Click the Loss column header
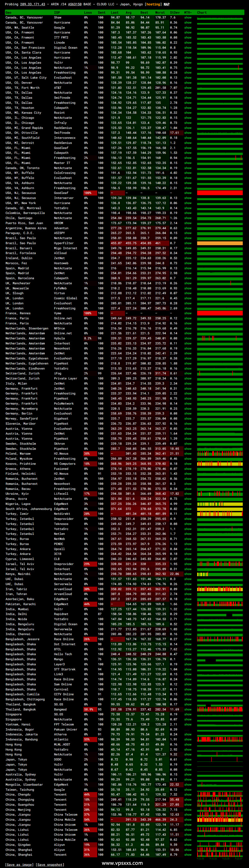249x868 pixels. 88,12
